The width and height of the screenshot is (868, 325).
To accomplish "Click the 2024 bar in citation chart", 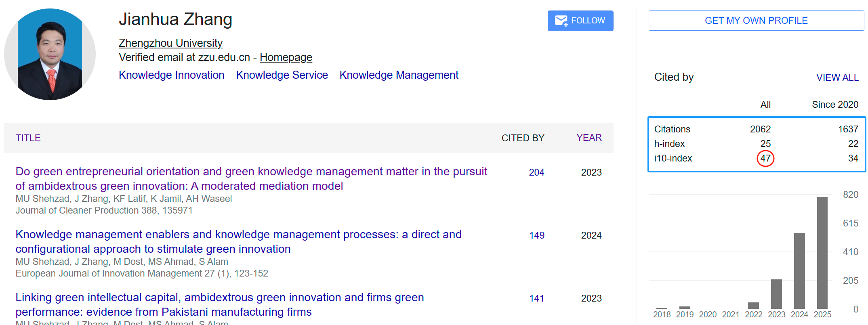I will 799,270.
